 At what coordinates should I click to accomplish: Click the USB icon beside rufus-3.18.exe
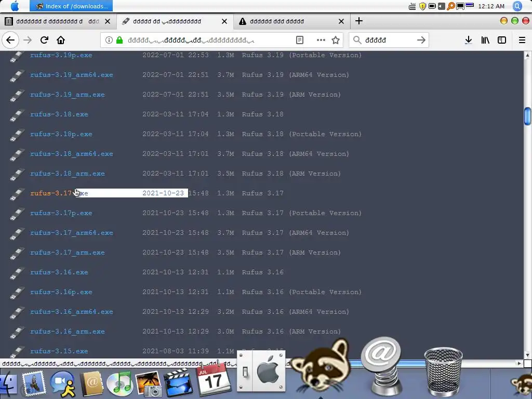[x=17, y=115]
